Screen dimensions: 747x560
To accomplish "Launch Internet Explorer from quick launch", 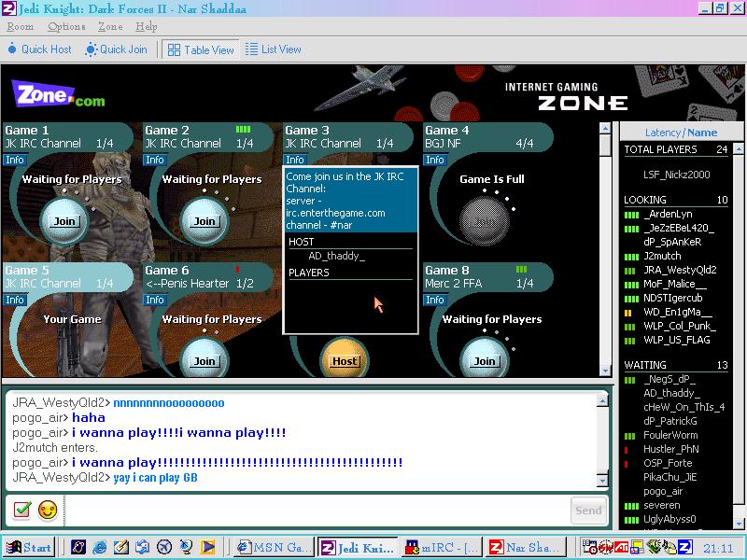I will 99,547.
